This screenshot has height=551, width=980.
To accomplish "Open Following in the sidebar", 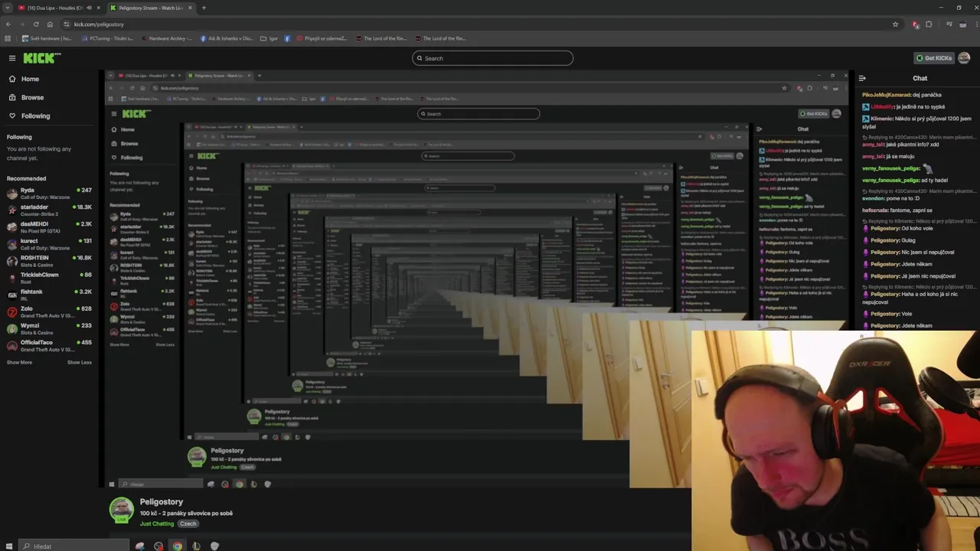I will coord(35,116).
